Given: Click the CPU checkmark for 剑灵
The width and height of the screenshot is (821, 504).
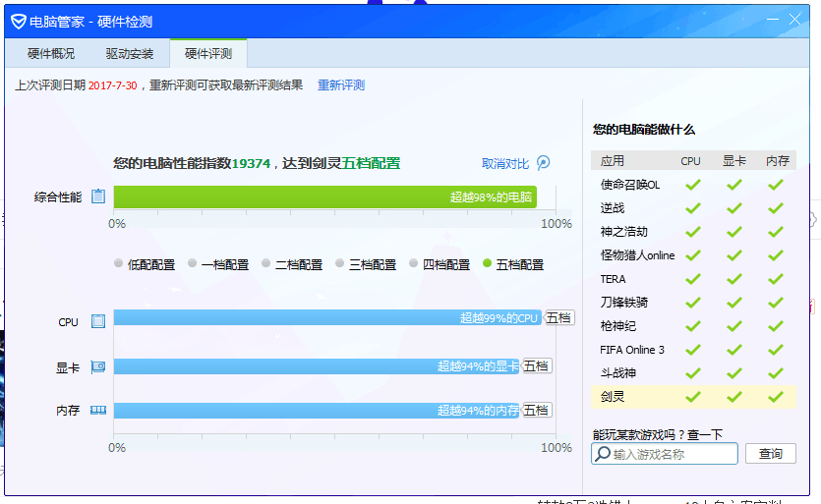Looking at the screenshot, I should click(693, 397).
